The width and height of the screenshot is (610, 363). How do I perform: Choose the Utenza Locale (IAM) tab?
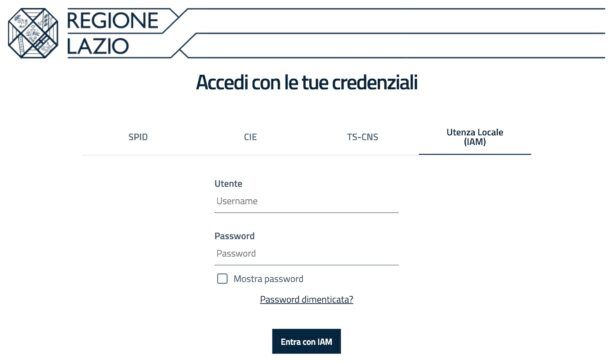tap(475, 137)
